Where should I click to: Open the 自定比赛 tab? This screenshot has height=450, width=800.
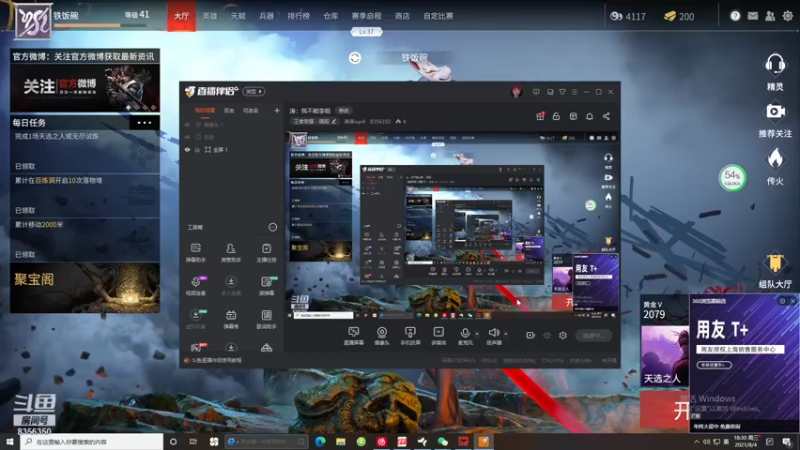[438, 16]
